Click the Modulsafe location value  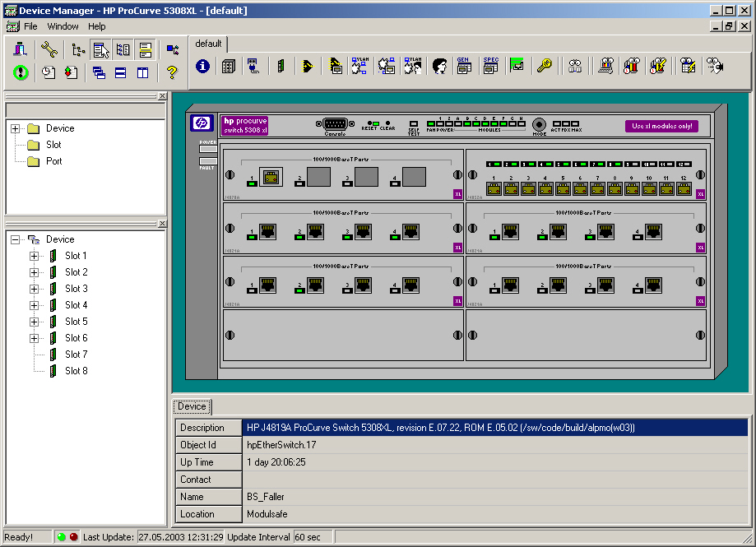coord(267,514)
